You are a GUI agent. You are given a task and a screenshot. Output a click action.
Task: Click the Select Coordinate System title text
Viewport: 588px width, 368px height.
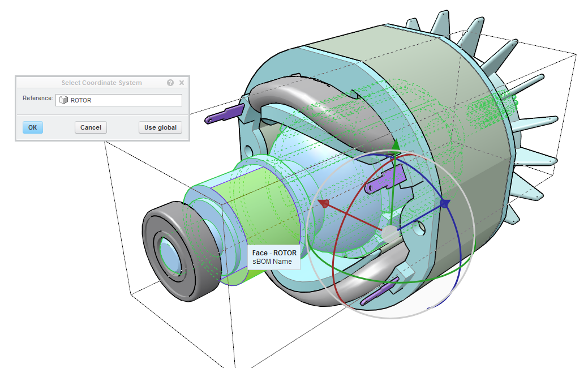[x=102, y=83]
